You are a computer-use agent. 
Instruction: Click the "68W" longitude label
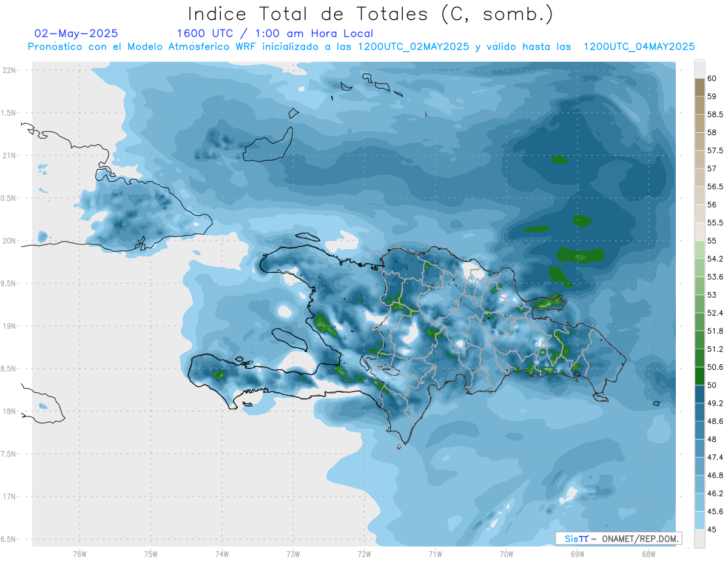point(649,554)
